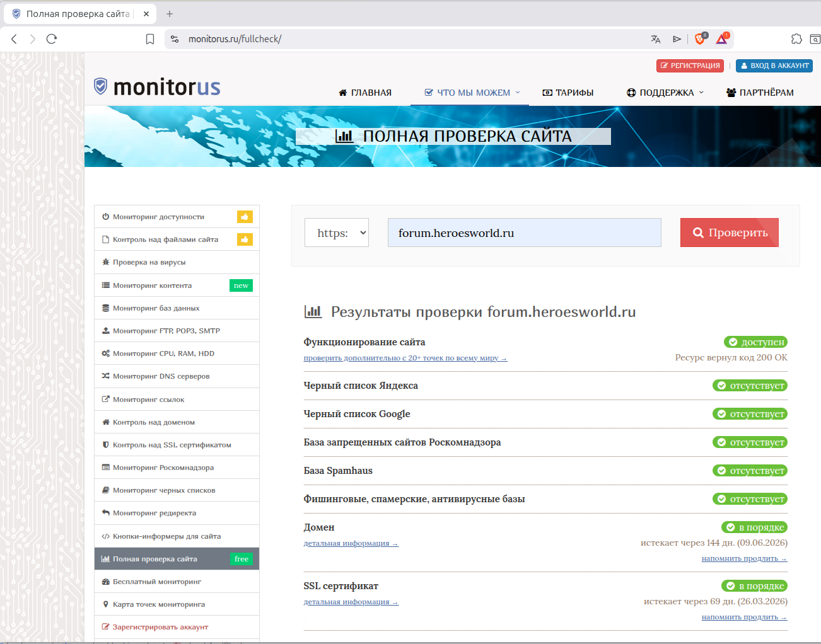Click the browser forward arrow
This screenshot has height=644, width=821.
[33, 39]
